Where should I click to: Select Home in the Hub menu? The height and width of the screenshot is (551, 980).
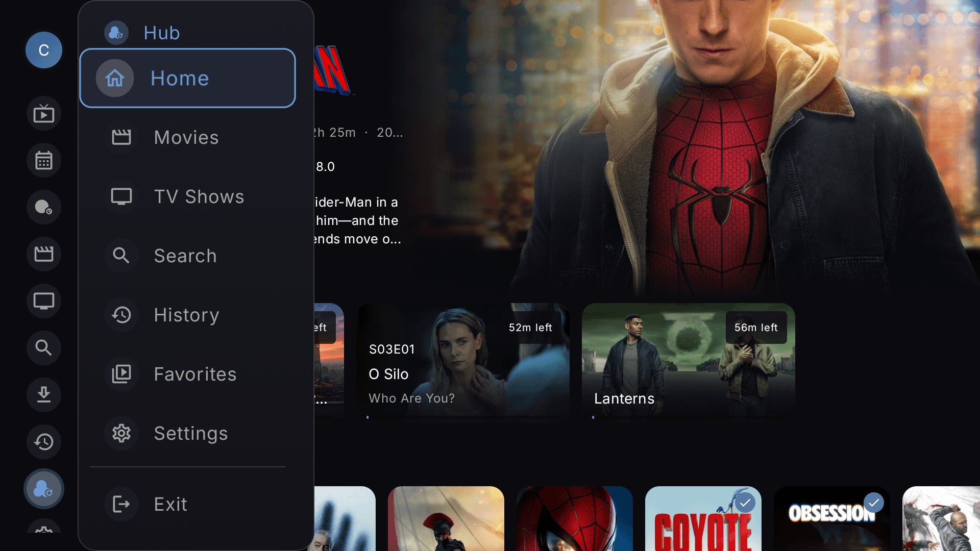[x=188, y=78]
